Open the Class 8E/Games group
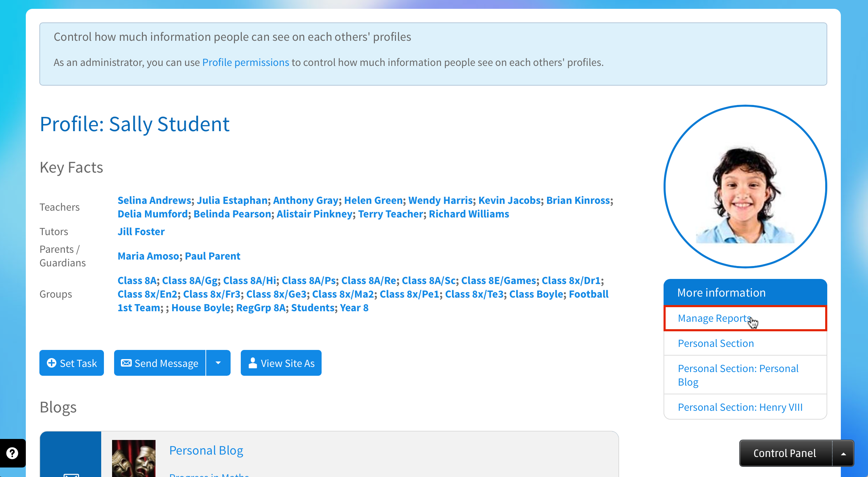This screenshot has height=477, width=868. (x=499, y=280)
